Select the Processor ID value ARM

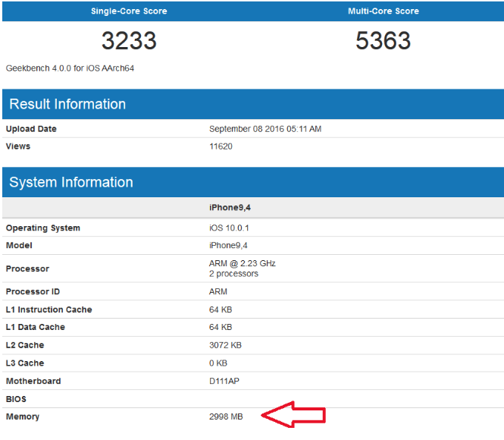(x=218, y=291)
